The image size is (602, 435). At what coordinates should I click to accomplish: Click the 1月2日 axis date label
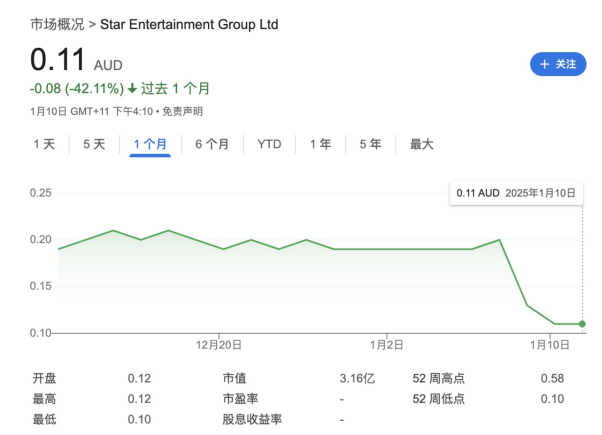pyautogui.click(x=386, y=345)
